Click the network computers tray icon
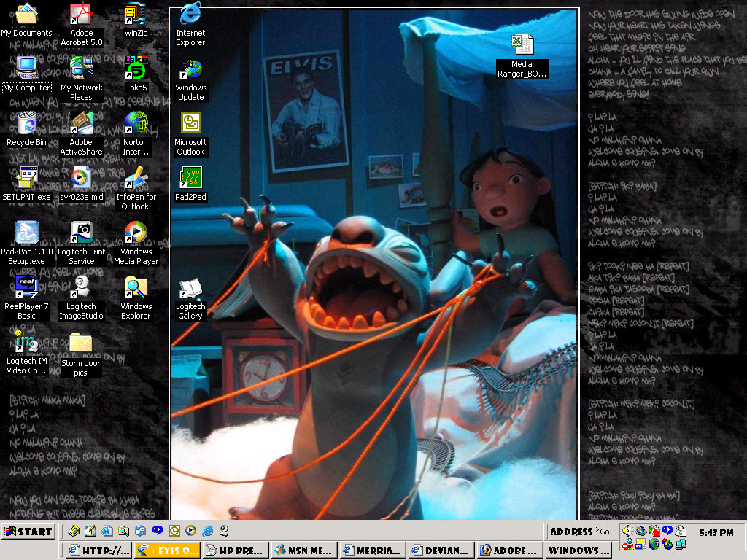The image size is (747, 560). tap(681, 544)
